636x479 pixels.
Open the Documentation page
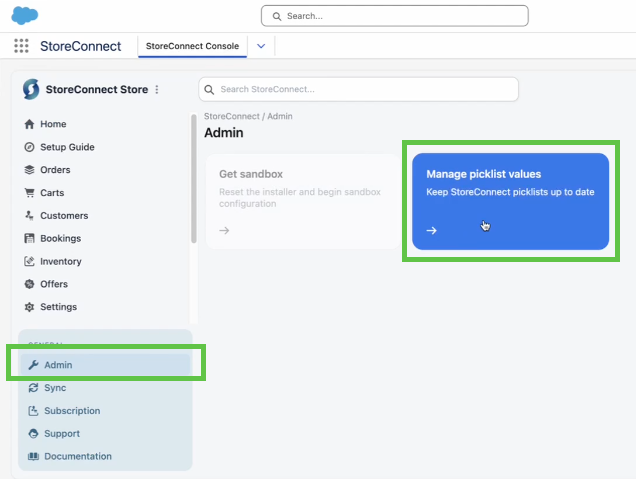(x=77, y=456)
